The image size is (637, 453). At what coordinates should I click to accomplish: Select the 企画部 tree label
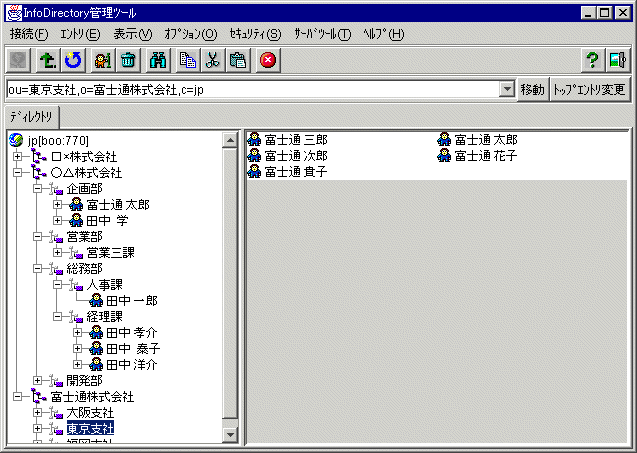point(84,189)
